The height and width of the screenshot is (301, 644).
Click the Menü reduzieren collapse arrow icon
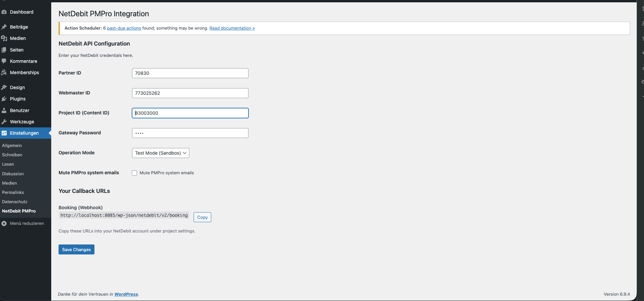[x=4, y=224]
